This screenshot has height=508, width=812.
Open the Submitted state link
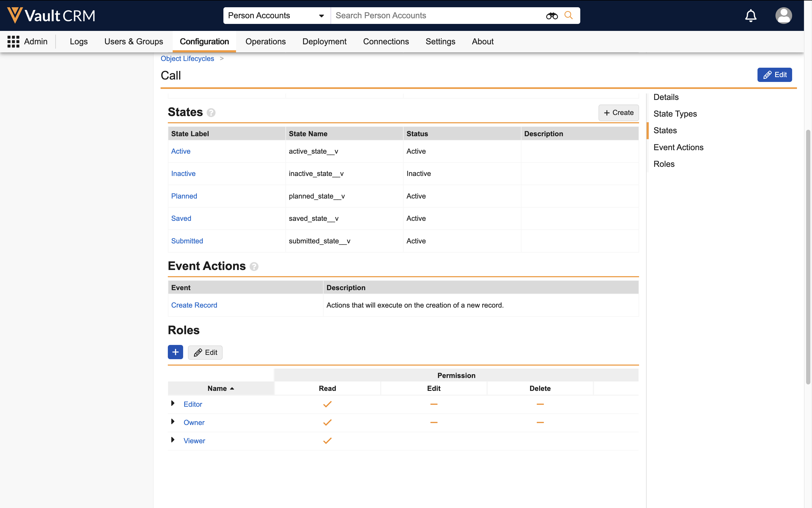[x=187, y=241]
